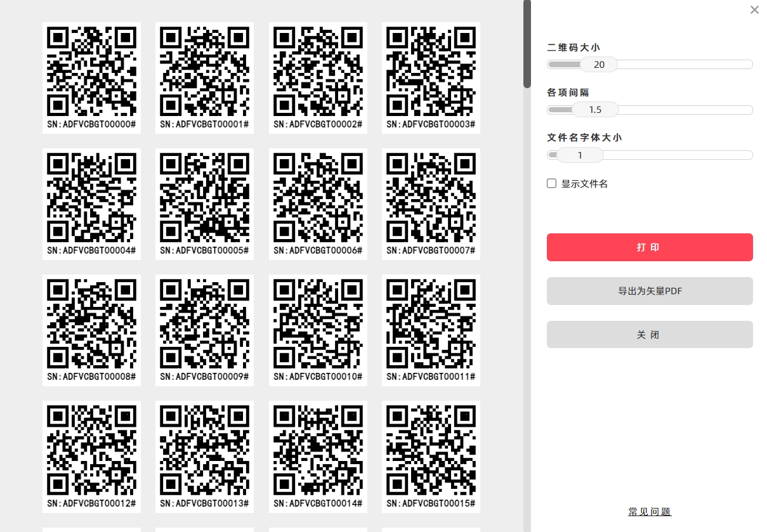Select QR code SN:ADFVCBGT00003#
The height and width of the screenshot is (532, 767).
click(x=431, y=78)
